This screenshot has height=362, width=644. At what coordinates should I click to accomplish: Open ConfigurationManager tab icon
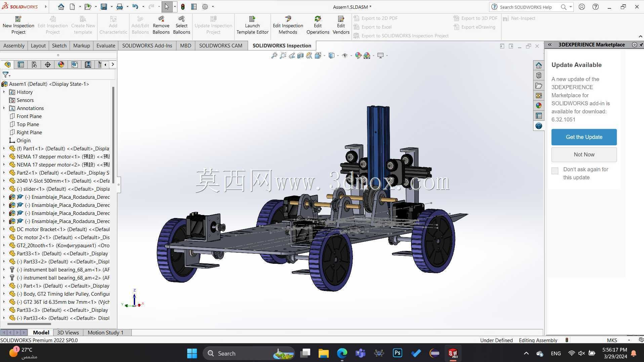coord(34,65)
